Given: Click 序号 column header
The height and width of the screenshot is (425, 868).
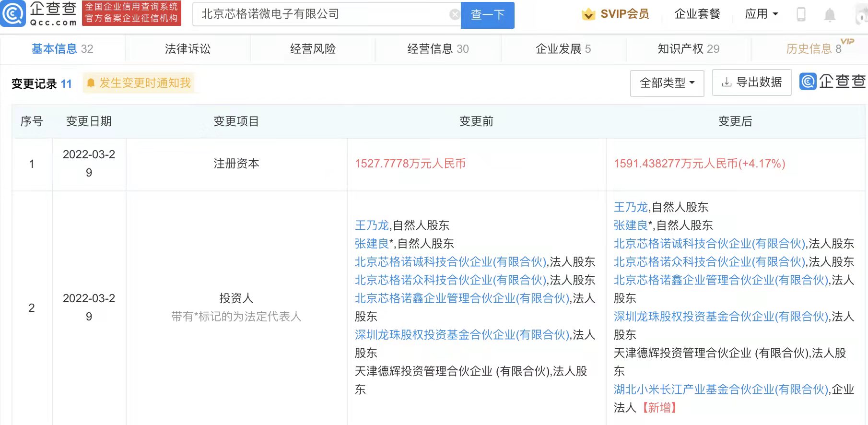Looking at the screenshot, I should click(x=32, y=121).
